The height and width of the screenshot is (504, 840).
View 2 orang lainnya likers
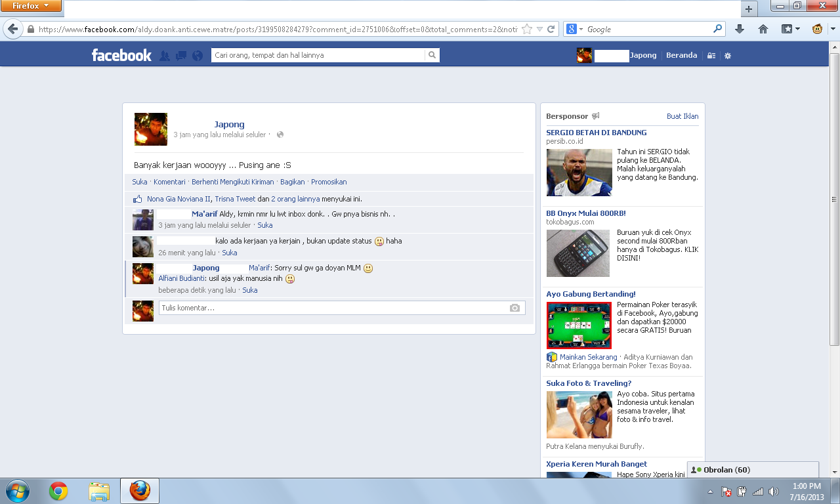coord(295,199)
